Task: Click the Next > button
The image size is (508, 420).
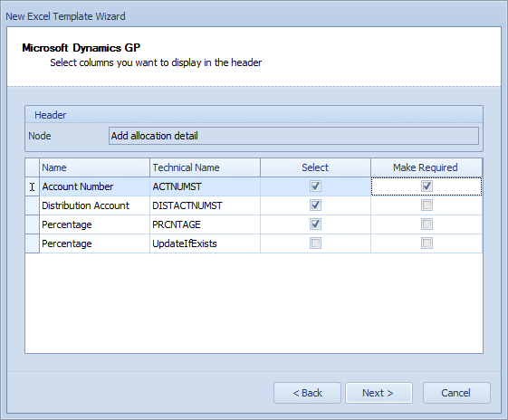Action: [x=379, y=393]
